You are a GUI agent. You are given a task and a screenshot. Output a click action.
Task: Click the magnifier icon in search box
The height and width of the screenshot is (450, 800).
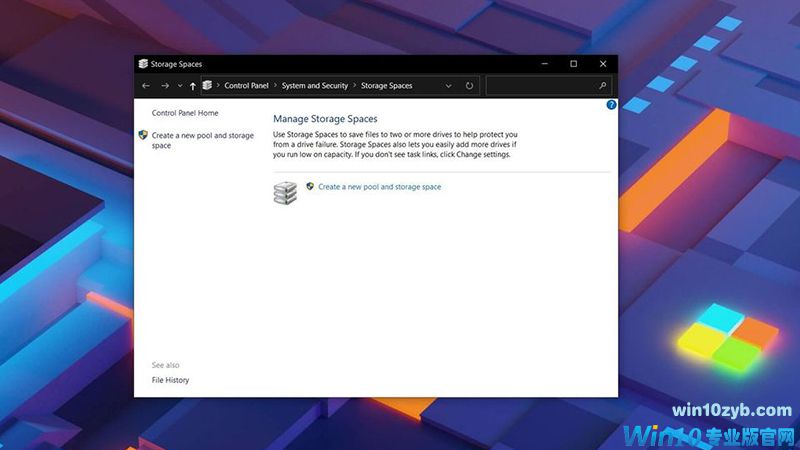point(603,86)
